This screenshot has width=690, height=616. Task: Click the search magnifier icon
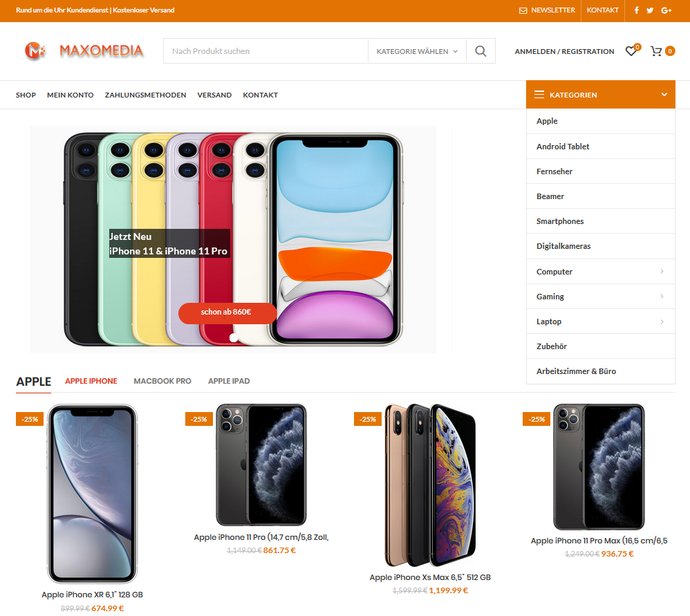[481, 51]
